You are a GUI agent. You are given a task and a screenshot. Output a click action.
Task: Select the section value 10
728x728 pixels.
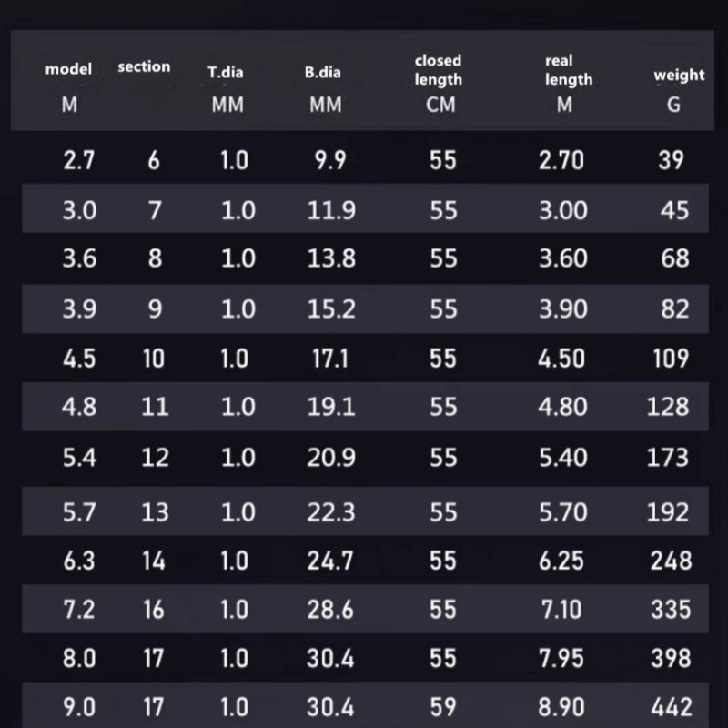[154, 359]
